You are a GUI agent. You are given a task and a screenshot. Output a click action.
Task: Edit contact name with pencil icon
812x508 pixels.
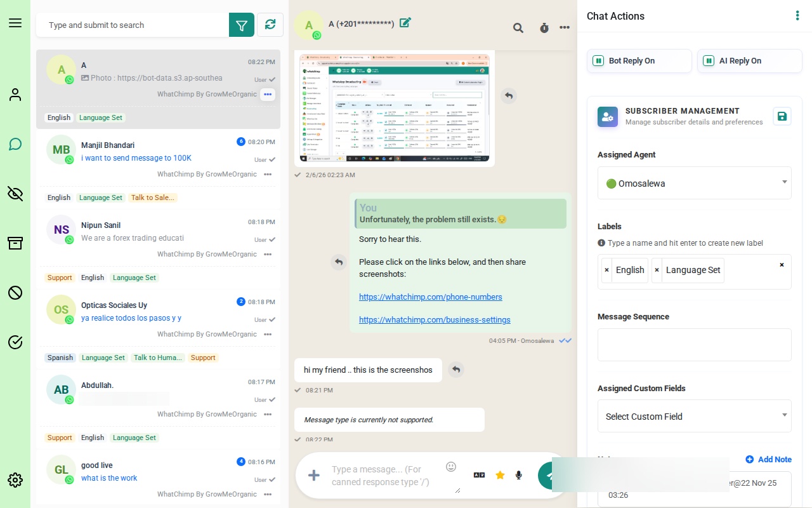[x=405, y=23]
